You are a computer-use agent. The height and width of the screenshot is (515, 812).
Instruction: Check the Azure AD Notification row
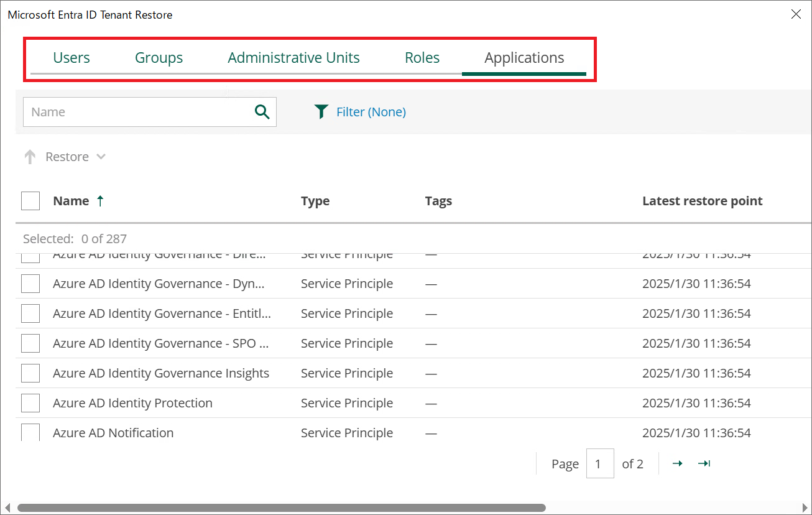30,432
